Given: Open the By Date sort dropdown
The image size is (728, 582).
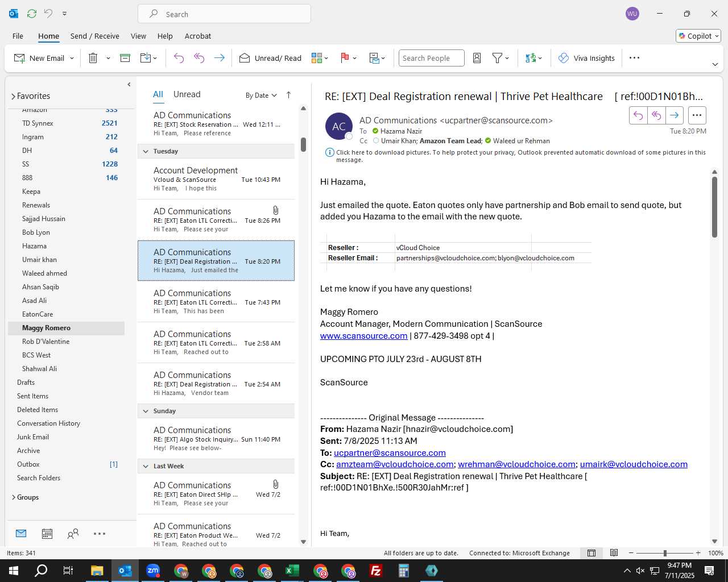Looking at the screenshot, I should tap(261, 95).
